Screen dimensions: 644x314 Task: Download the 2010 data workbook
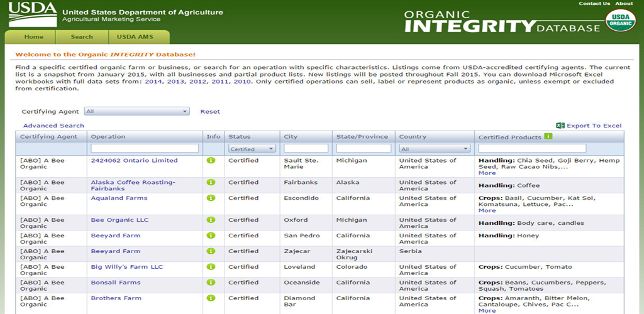(x=241, y=82)
